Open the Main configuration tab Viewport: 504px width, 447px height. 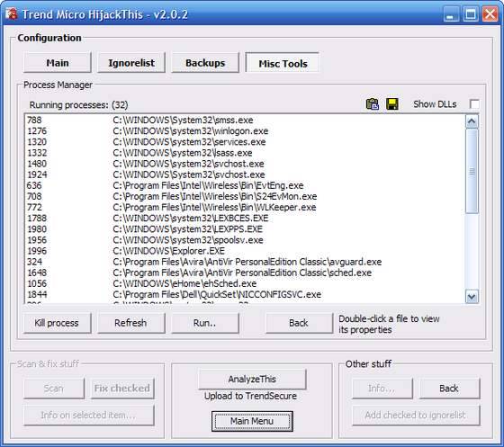coord(58,63)
